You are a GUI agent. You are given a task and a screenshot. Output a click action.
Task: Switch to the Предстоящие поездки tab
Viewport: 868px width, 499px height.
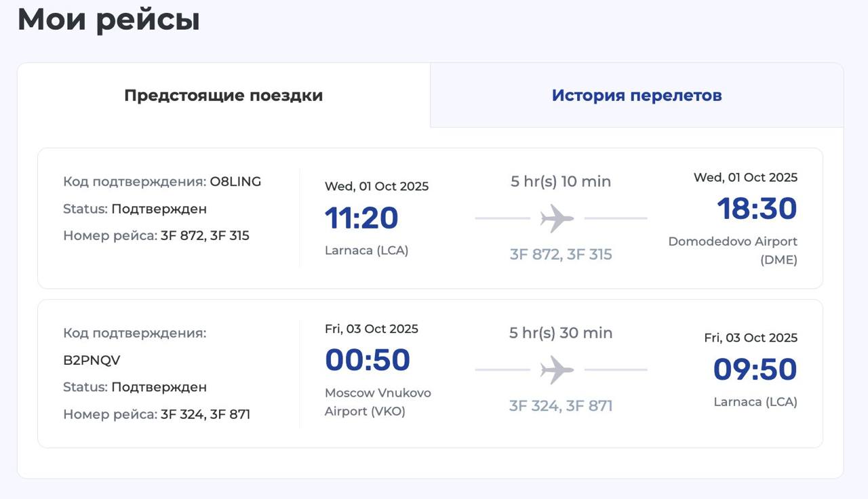223,96
